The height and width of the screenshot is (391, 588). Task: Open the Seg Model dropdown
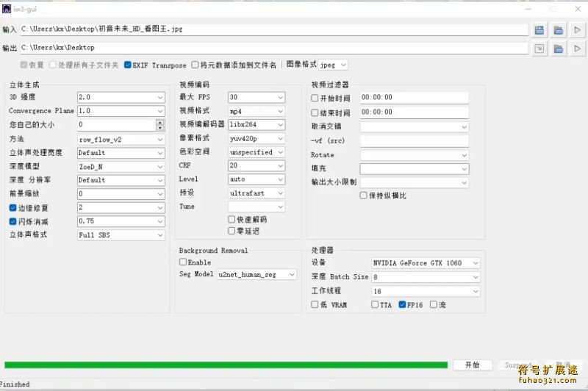click(257, 274)
